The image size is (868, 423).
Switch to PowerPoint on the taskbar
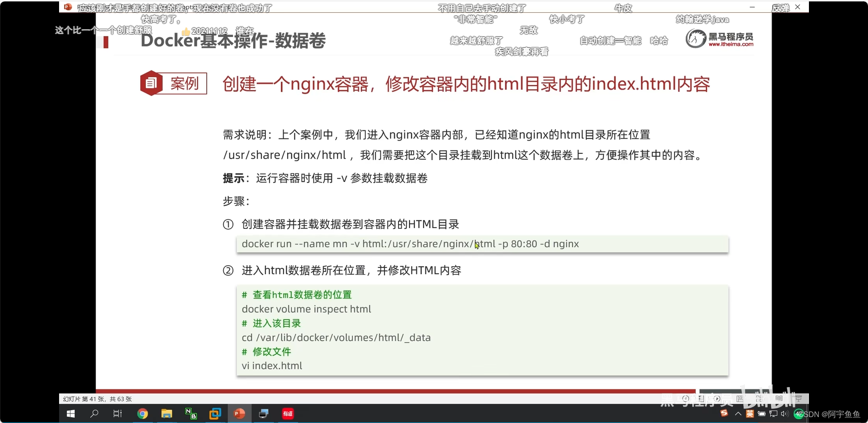tap(239, 413)
